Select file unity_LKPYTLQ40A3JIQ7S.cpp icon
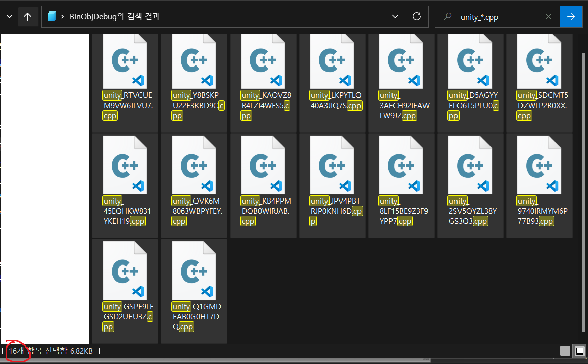The image size is (588, 364). [x=332, y=61]
